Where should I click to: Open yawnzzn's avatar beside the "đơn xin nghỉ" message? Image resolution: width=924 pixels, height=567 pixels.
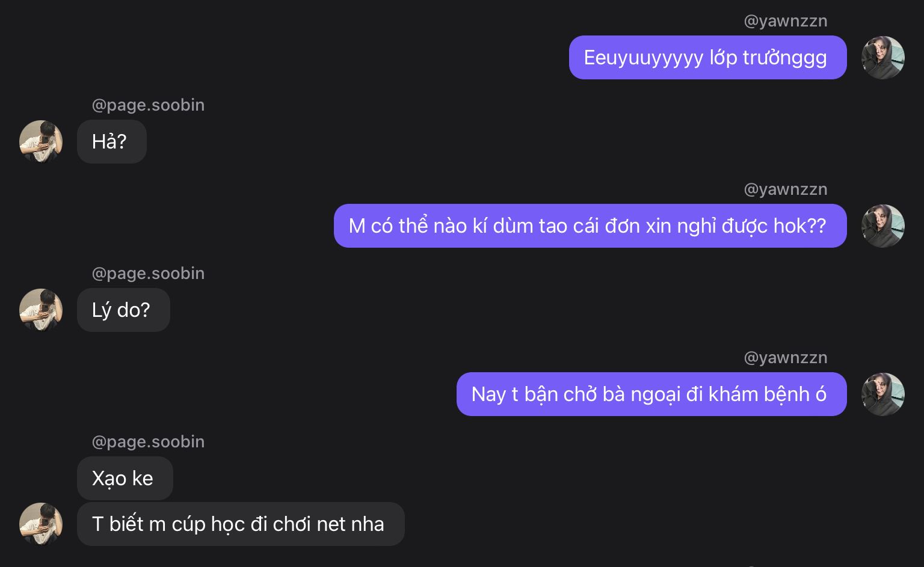pos(882,226)
